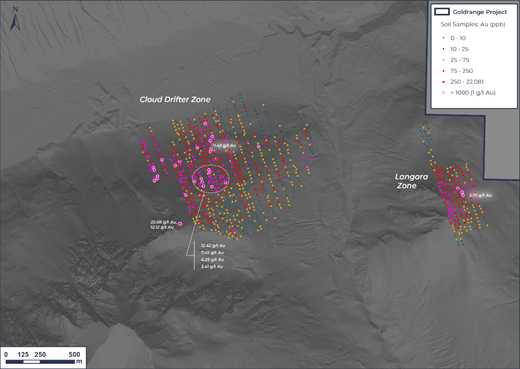The image size is (520, 369).
Task: Click the 500 label on scale bar
Action: pos(74,355)
